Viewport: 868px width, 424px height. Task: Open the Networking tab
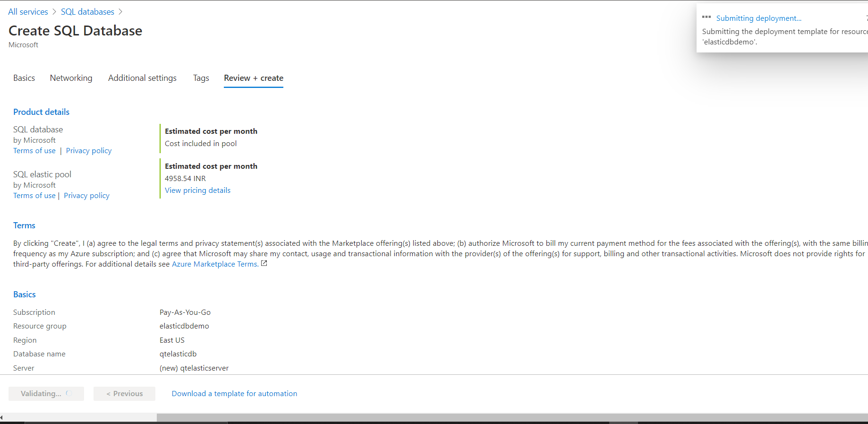(71, 78)
